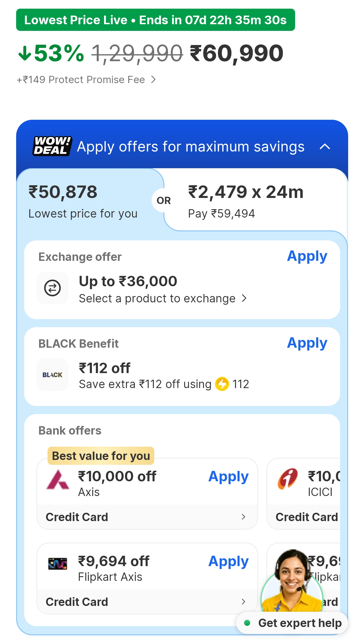Apply the Axis ₹10,000 off offer

pyautogui.click(x=228, y=476)
